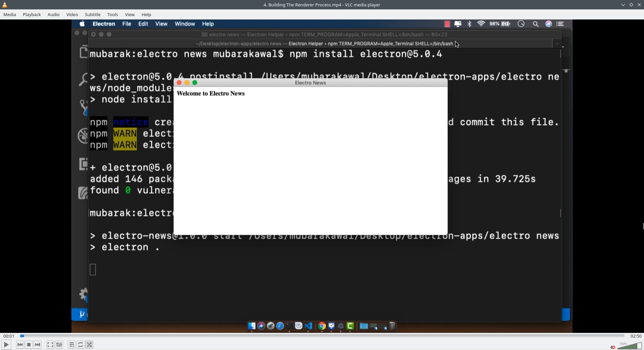Stop playback in VLC
This screenshot has width=644, height=350.
29,345
